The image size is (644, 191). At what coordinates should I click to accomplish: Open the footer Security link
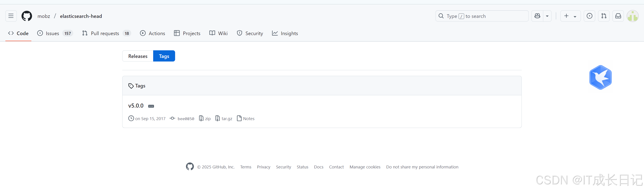283,167
